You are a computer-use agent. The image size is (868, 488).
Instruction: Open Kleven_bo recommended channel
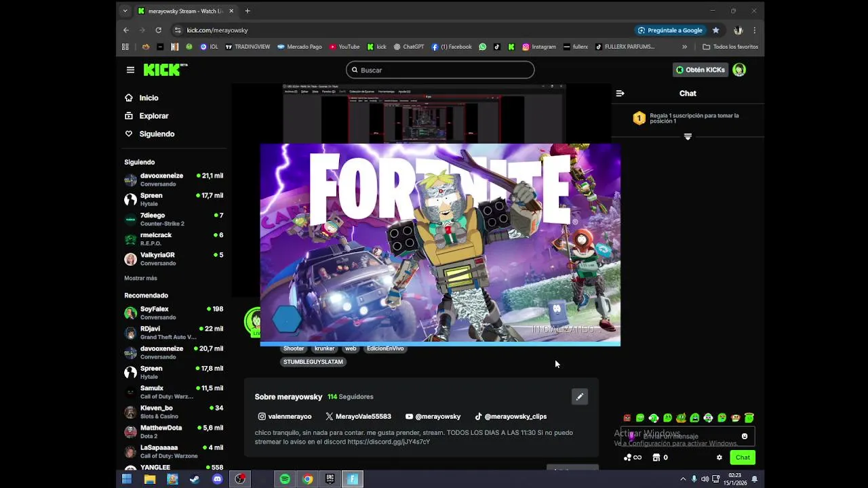click(174, 412)
